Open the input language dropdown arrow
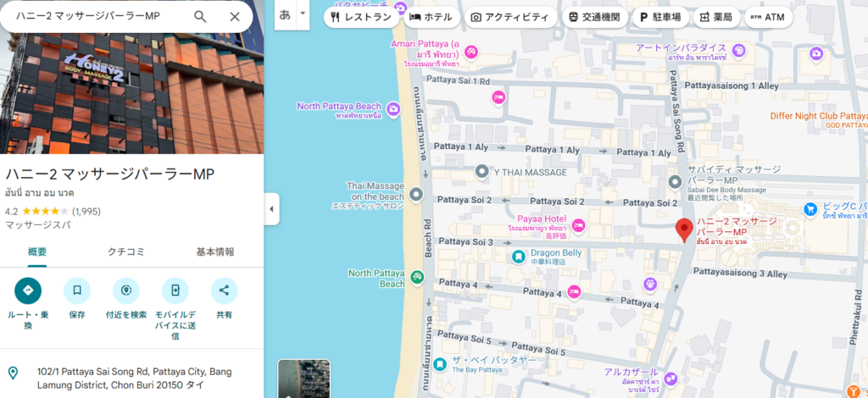868x398 pixels. click(303, 15)
